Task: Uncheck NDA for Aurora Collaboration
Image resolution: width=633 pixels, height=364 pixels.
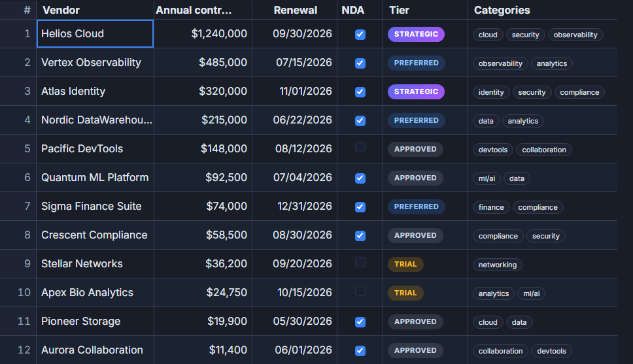Action: tap(360, 351)
